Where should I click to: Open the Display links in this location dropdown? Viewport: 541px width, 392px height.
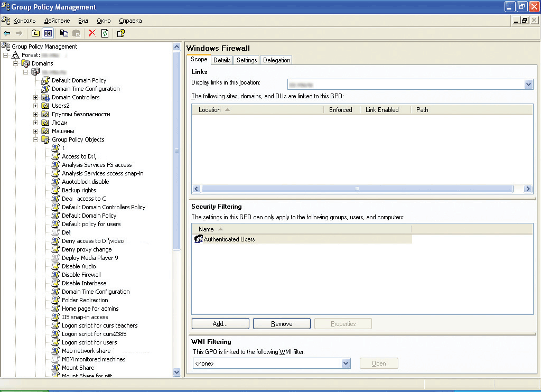[528, 84]
